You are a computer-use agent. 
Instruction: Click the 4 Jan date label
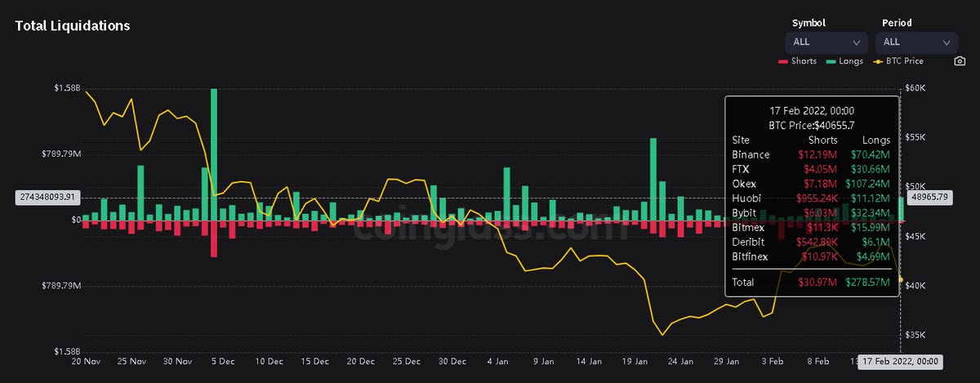498,361
